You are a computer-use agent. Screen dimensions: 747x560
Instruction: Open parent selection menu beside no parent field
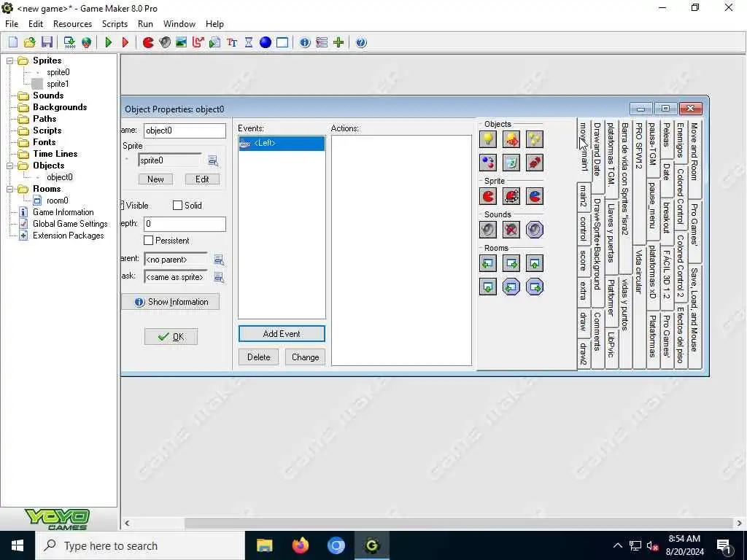click(219, 260)
